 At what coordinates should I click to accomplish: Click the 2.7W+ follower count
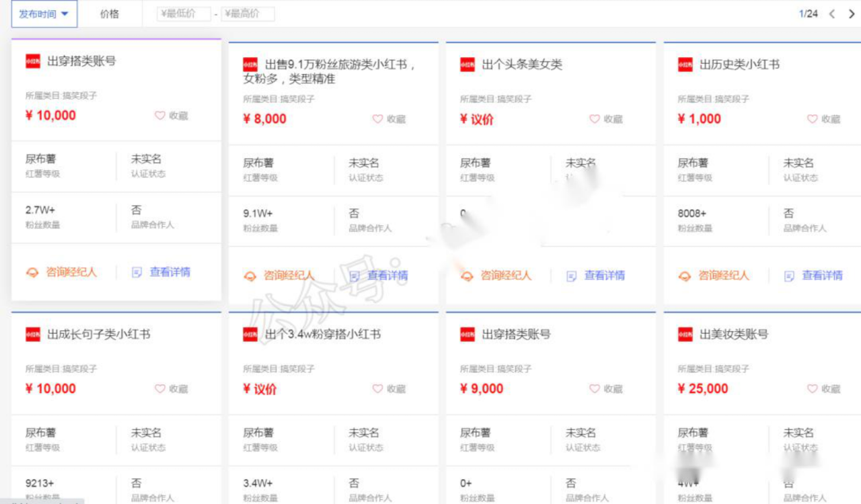40,210
